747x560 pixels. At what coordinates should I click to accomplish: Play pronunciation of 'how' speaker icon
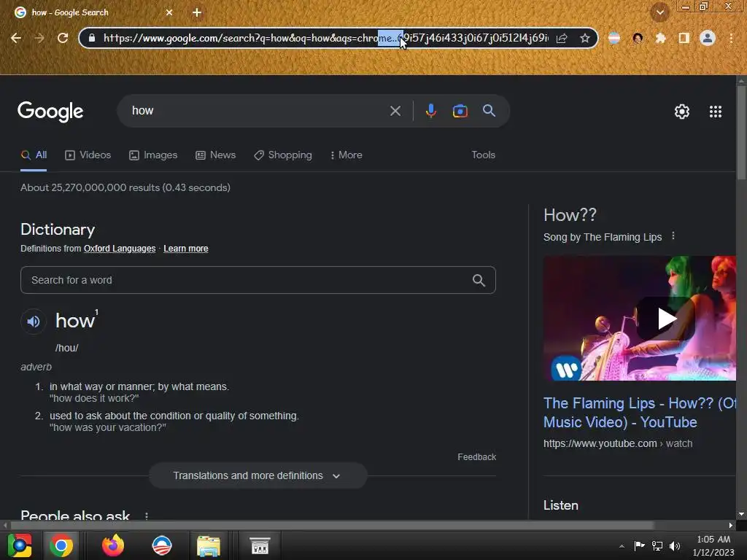click(x=34, y=322)
